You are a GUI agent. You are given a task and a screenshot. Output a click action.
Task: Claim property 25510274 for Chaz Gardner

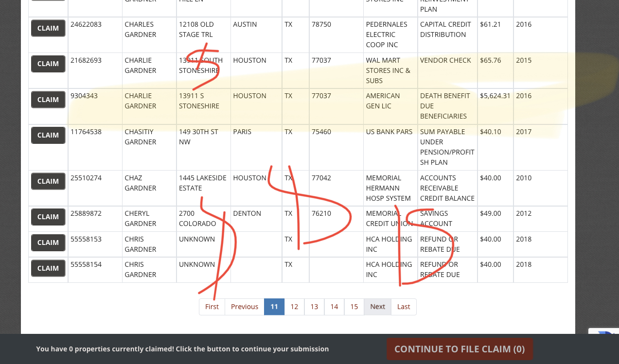click(48, 181)
